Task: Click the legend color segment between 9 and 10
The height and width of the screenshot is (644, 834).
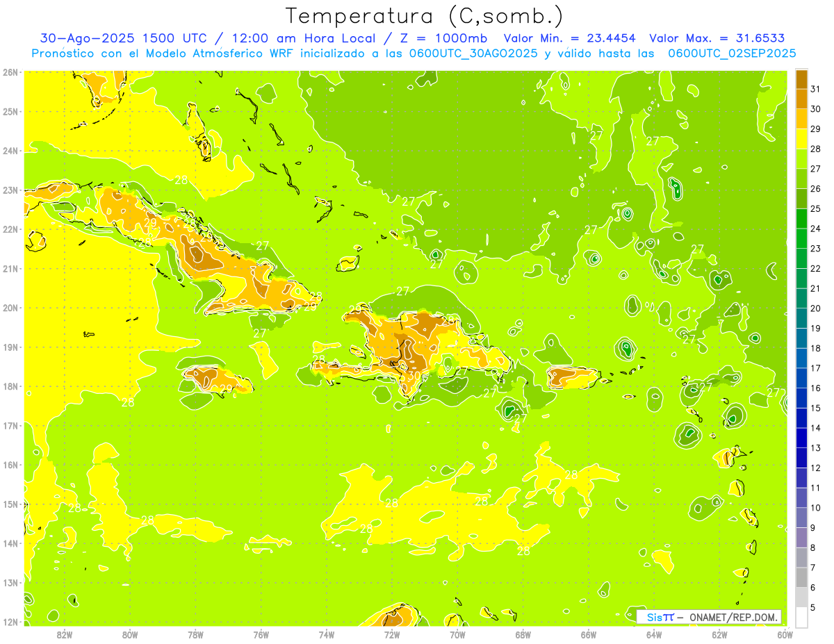Action: coord(801,518)
